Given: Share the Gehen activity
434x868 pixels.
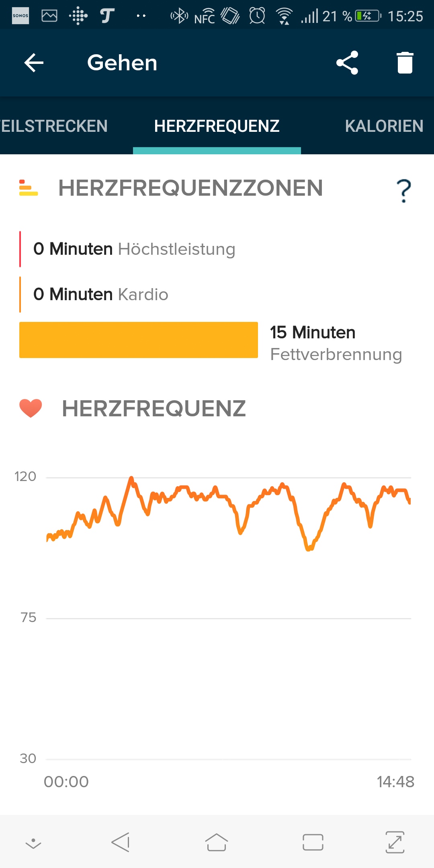Looking at the screenshot, I should [x=347, y=63].
